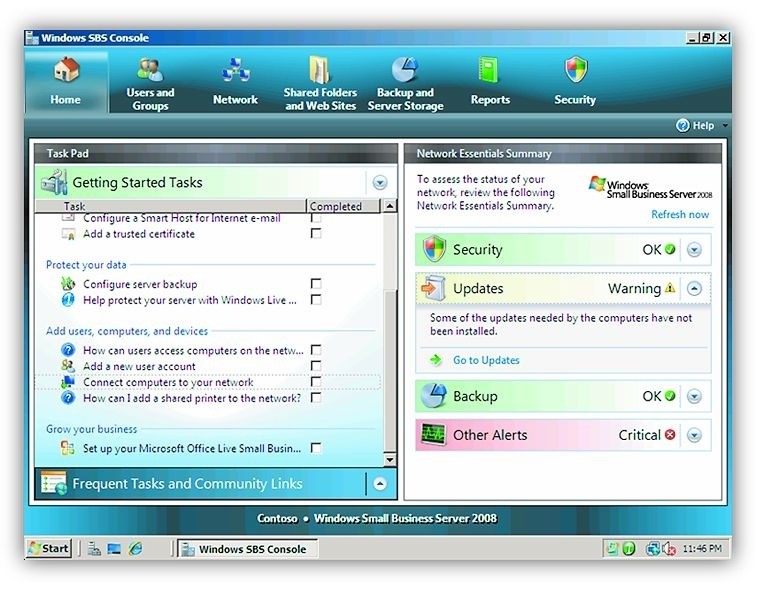
Task: Open Shared Folders and Web Sites icon
Action: 320,70
